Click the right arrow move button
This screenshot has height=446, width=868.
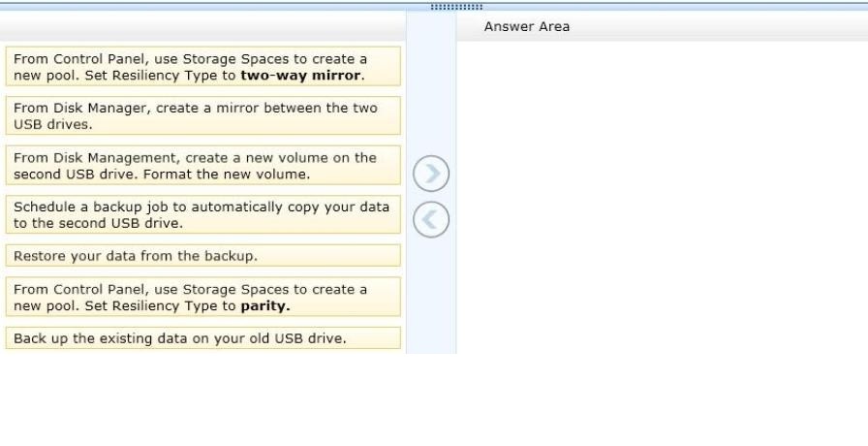click(431, 174)
